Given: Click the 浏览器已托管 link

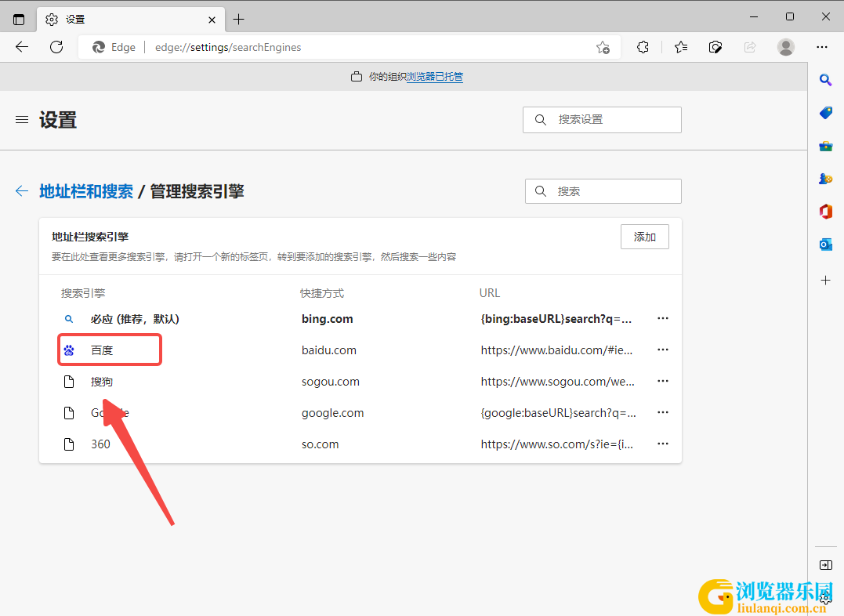Looking at the screenshot, I should pyautogui.click(x=435, y=77).
